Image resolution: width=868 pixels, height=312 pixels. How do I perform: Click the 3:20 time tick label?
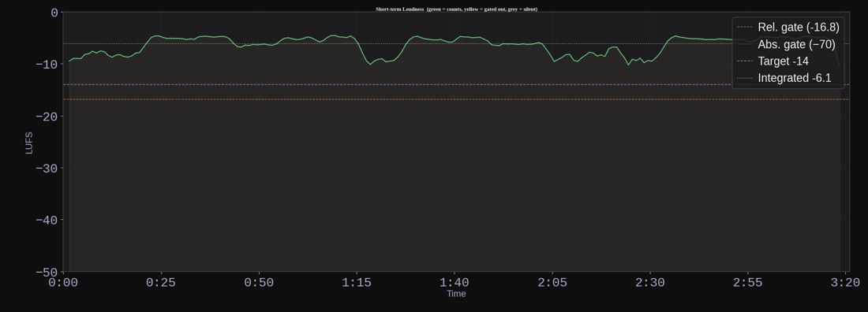(845, 283)
